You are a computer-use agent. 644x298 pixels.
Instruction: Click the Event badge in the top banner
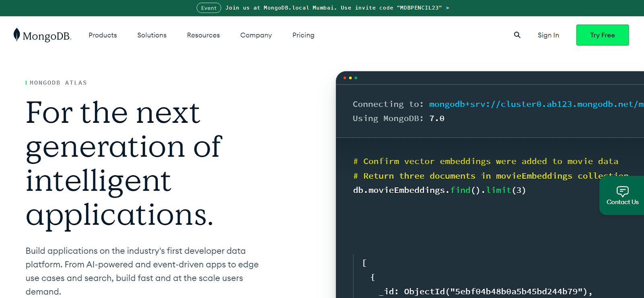pos(209,8)
